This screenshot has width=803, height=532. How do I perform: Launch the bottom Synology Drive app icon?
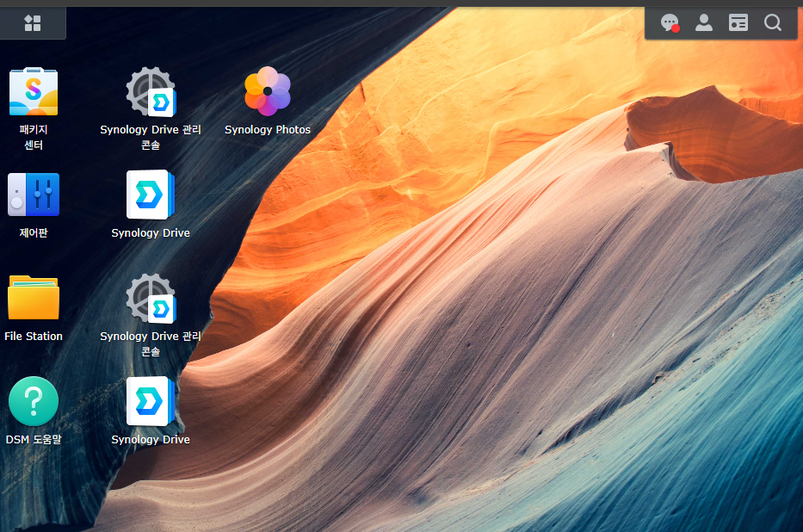click(151, 401)
